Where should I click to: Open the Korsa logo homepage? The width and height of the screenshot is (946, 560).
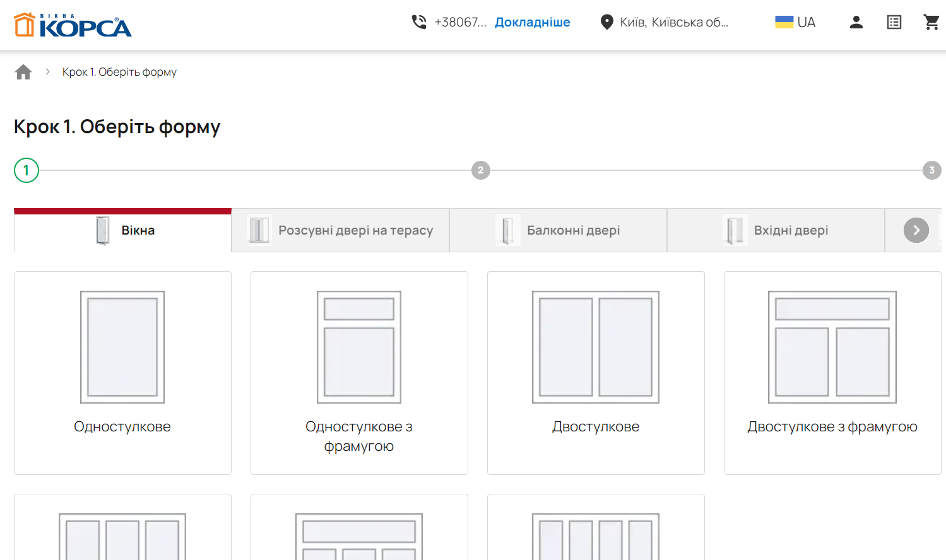click(x=73, y=25)
